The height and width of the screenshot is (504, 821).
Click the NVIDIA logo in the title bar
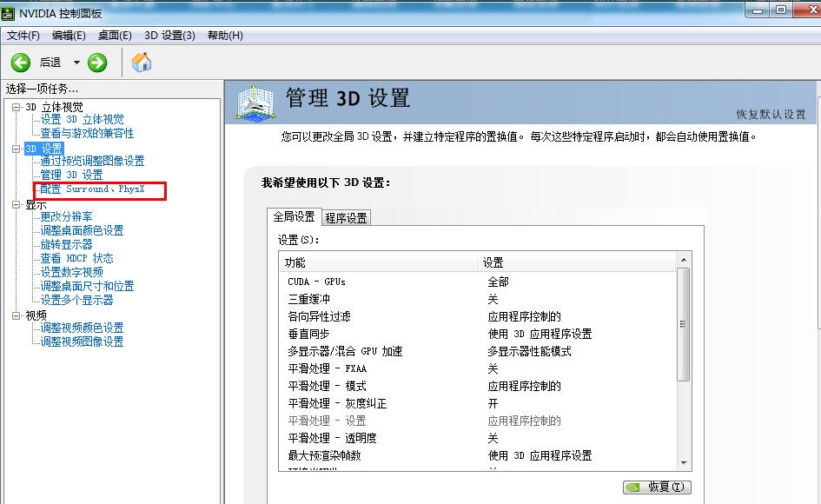pos(10,13)
